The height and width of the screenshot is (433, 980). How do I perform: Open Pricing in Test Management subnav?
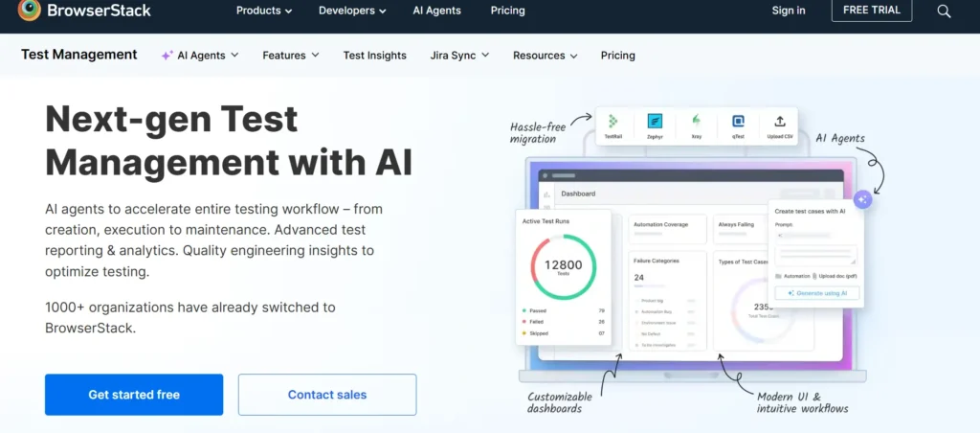pos(617,55)
